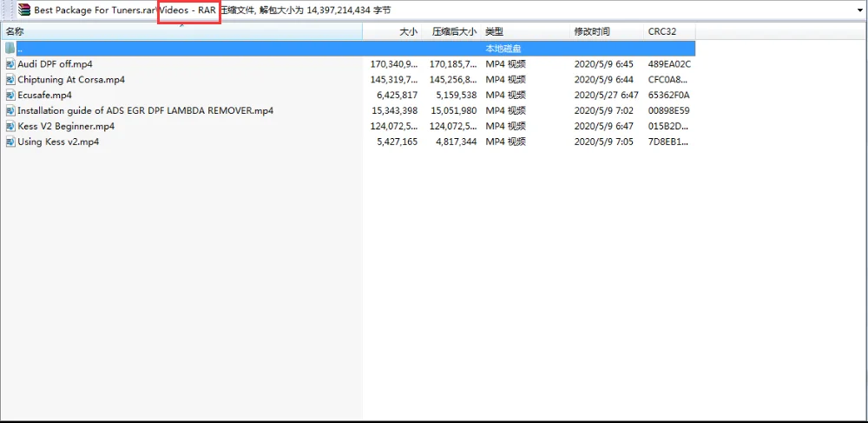
Task: Click the '..' parent directory row
Action: (x=348, y=48)
